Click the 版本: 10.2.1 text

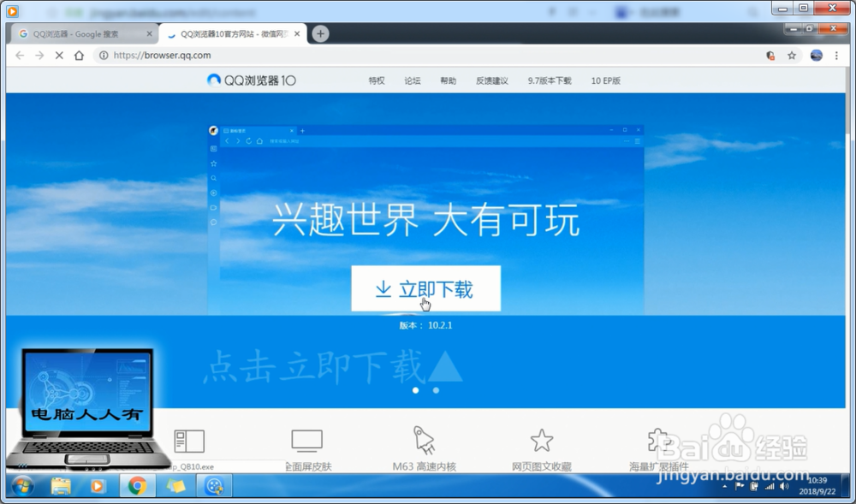pos(425,325)
